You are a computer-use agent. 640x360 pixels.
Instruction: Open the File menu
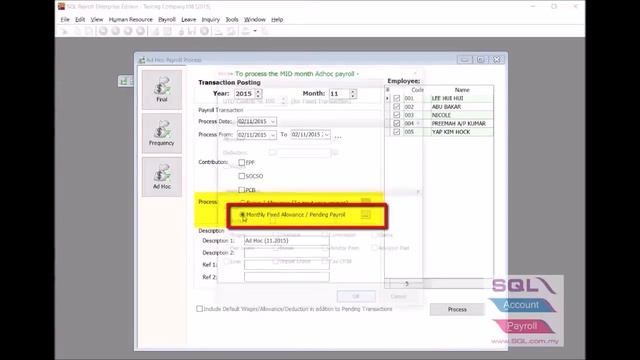65,19
